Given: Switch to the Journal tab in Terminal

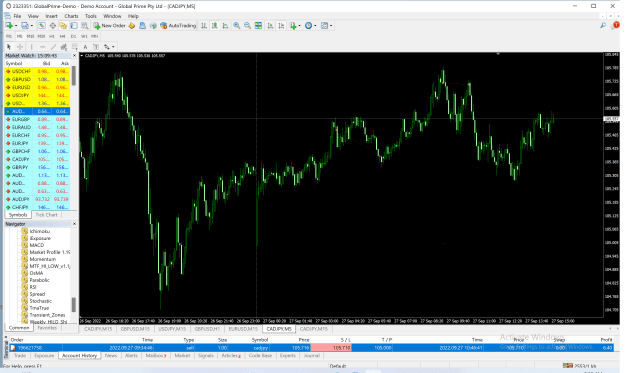Looking at the screenshot, I should [x=312, y=355].
